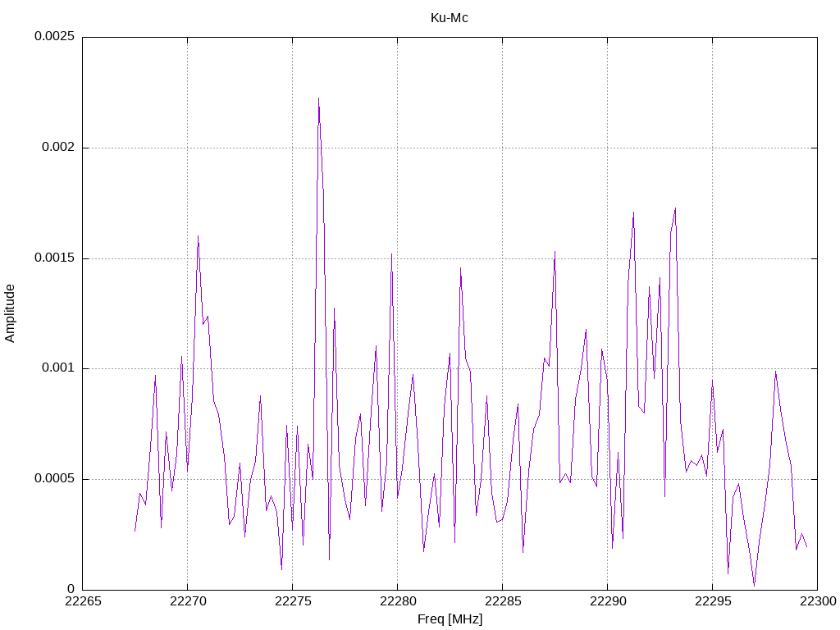Click the Ku-Mc plot title

(x=449, y=18)
